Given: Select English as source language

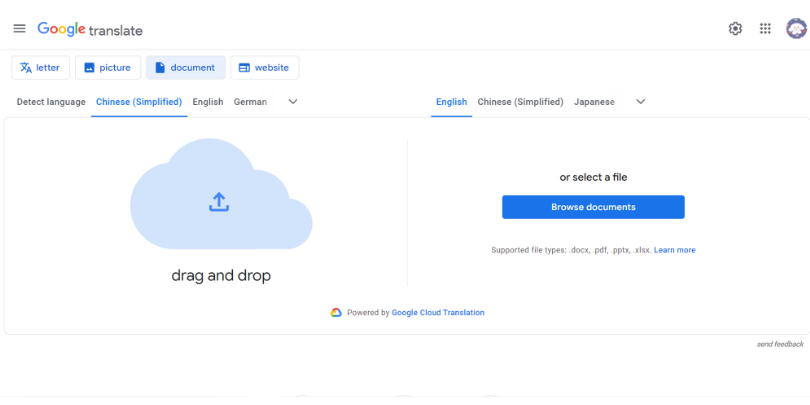Looking at the screenshot, I should [x=208, y=102].
